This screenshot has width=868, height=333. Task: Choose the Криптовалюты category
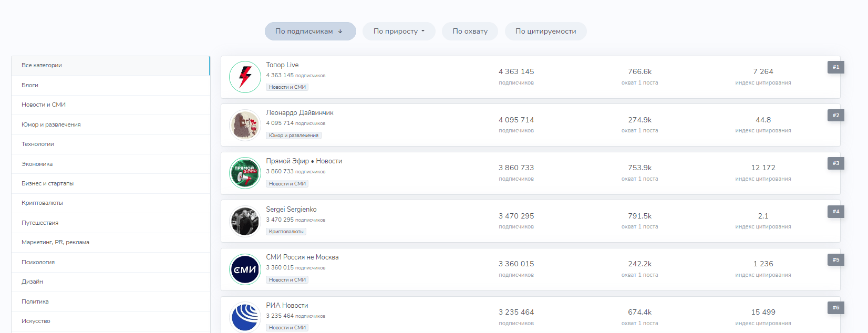tap(42, 203)
